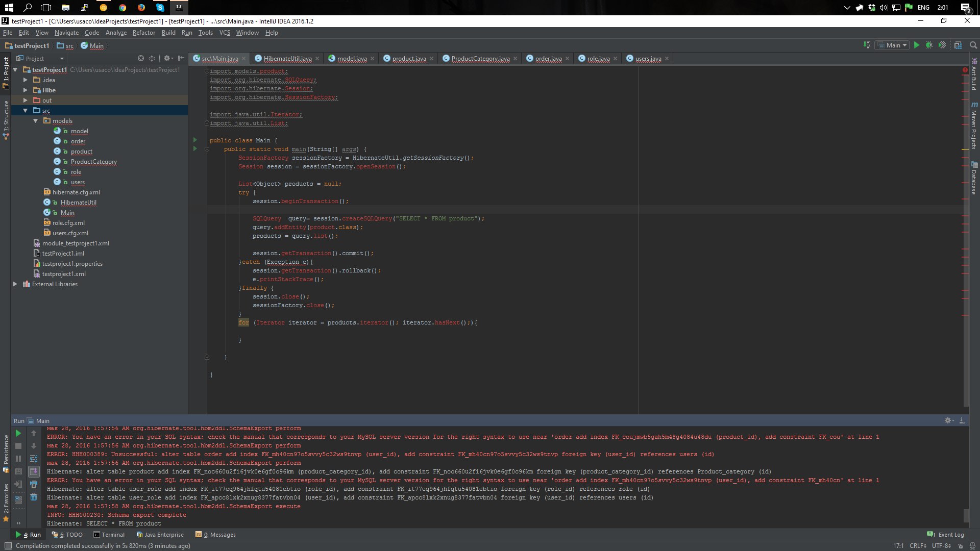Open Search Everywhere magnifier icon
Screen dimensions: 980x551
point(973,45)
